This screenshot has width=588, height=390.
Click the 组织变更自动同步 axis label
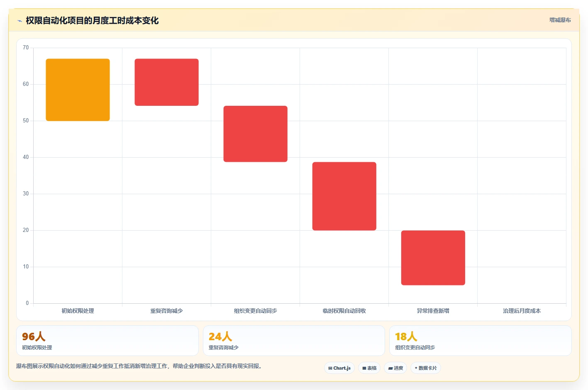[255, 311]
